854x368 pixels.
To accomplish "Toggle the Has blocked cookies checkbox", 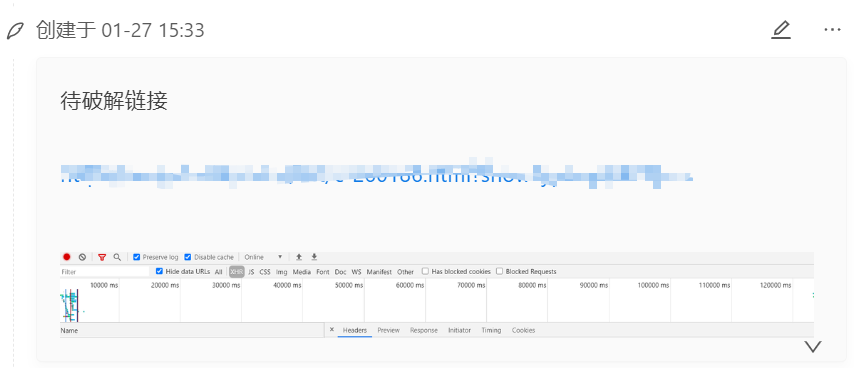I will pyautogui.click(x=425, y=271).
